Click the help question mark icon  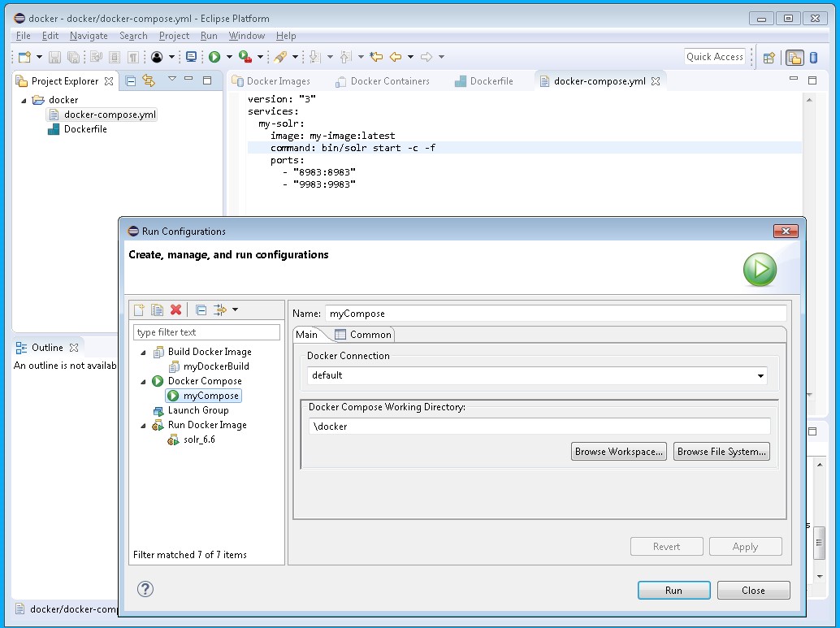point(145,589)
